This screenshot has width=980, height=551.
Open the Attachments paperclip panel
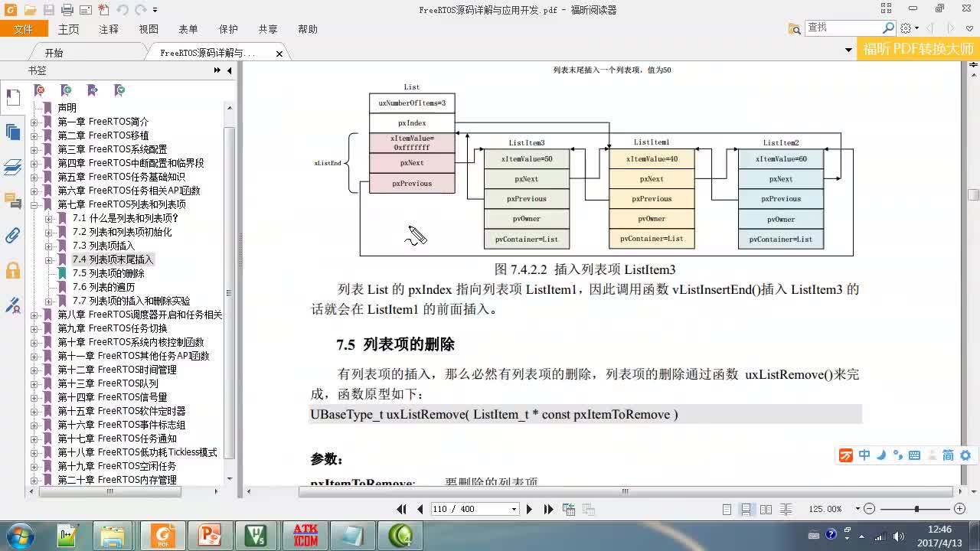(x=13, y=236)
